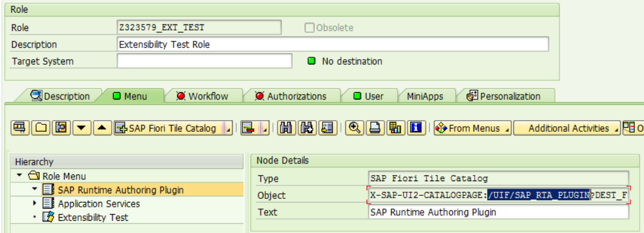Click the Additional Activities button
The image size is (644, 233).
(x=567, y=128)
